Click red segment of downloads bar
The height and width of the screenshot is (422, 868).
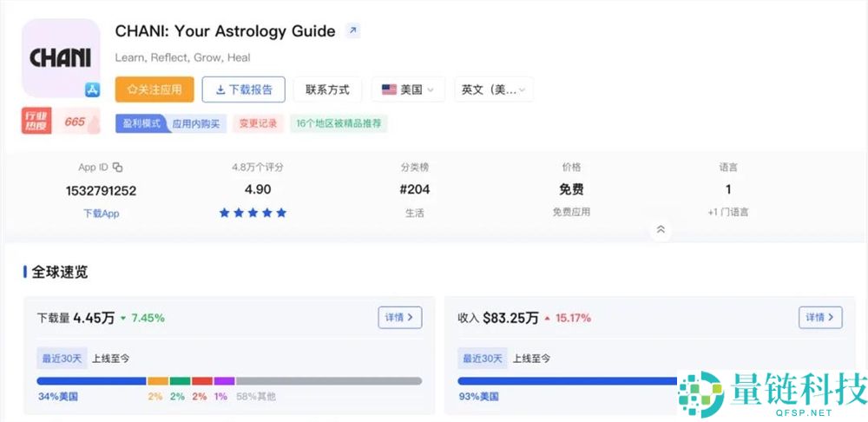[x=202, y=381]
